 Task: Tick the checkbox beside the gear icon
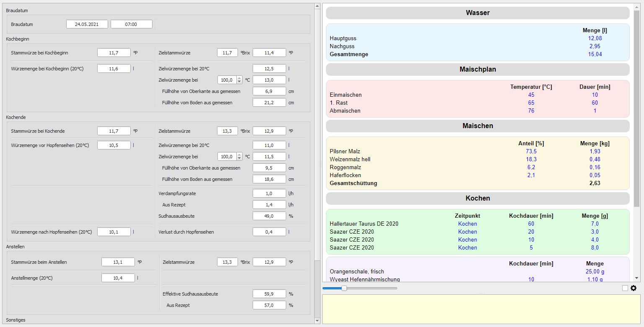click(625, 288)
